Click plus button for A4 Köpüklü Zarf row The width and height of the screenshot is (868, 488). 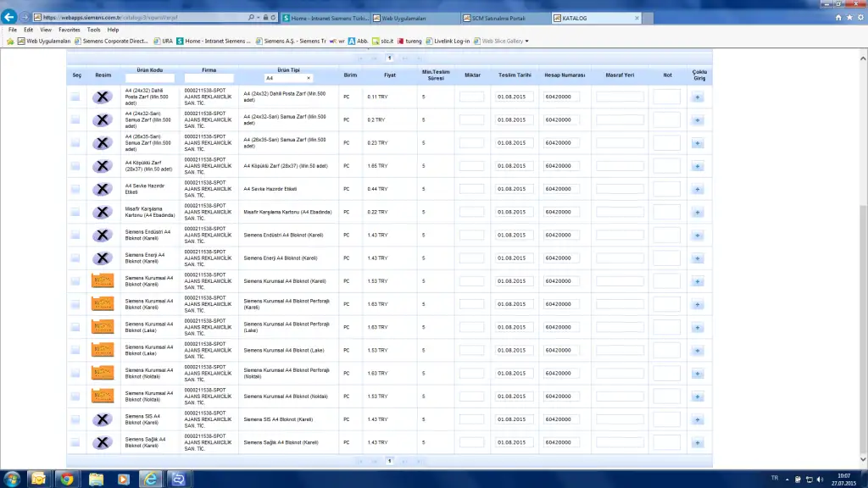(x=697, y=166)
